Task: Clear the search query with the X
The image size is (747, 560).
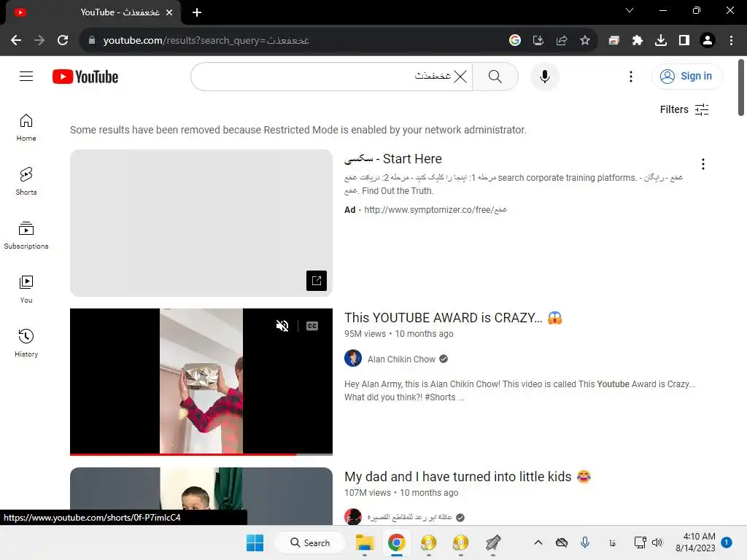Action: (460, 76)
